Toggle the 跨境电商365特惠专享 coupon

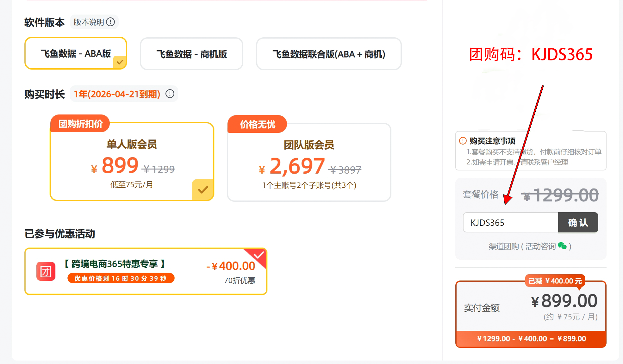[x=146, y=271]
